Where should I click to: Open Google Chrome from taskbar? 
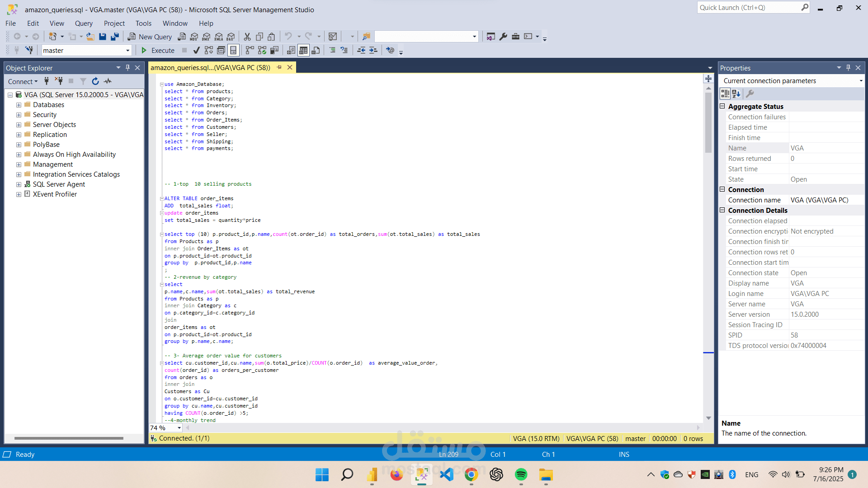[471, 474]
